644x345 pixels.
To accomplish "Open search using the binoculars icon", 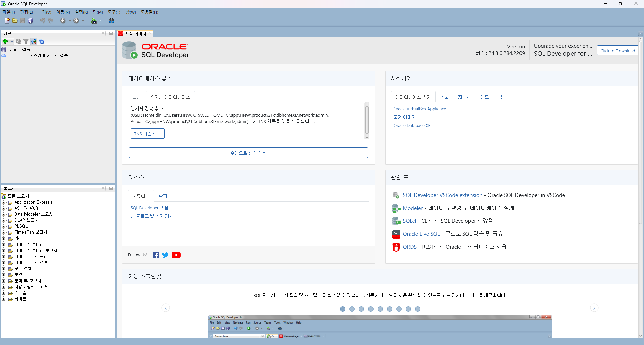I will coord(111,21).
